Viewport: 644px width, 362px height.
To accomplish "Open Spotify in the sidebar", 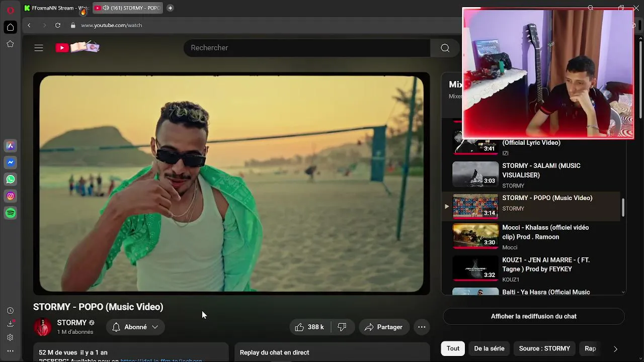I will coord(11,213).
